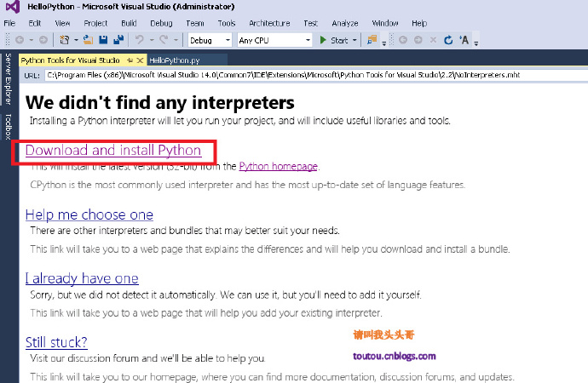Screen dimensions: 588x383
Task: Click the Undo arrow icon
Action: coord(141,40)
